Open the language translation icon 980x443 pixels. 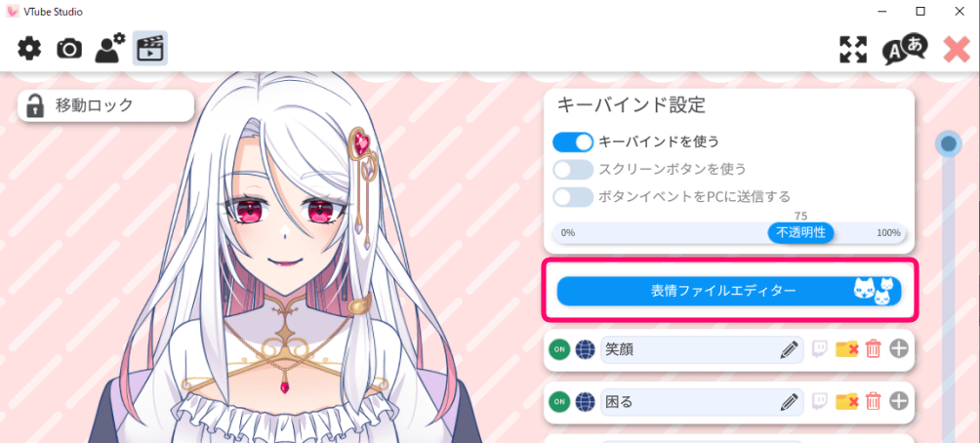coord(905,50)
